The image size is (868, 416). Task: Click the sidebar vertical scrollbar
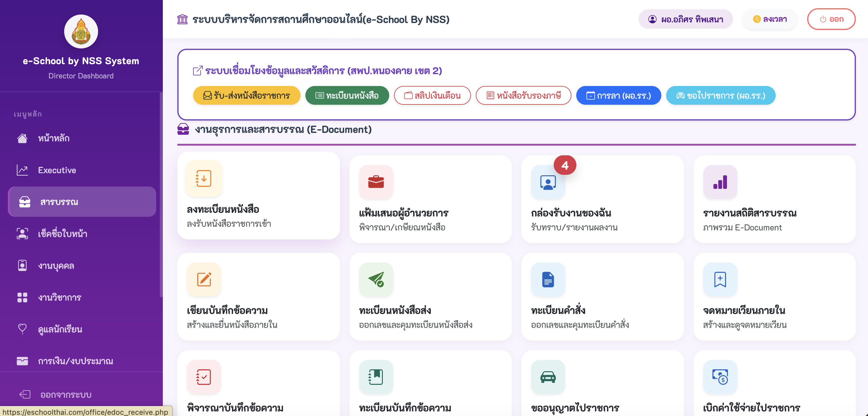coord(161,194)
